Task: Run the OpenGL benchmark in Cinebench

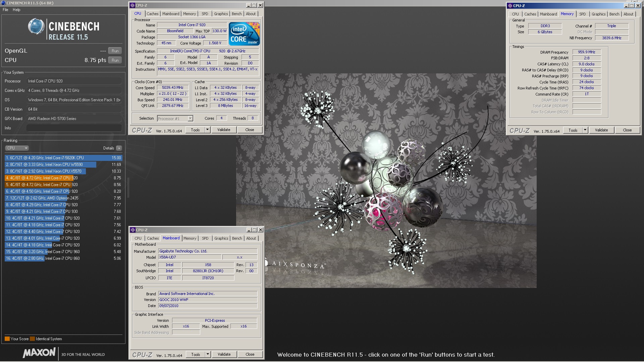Action: click(115, 51)
